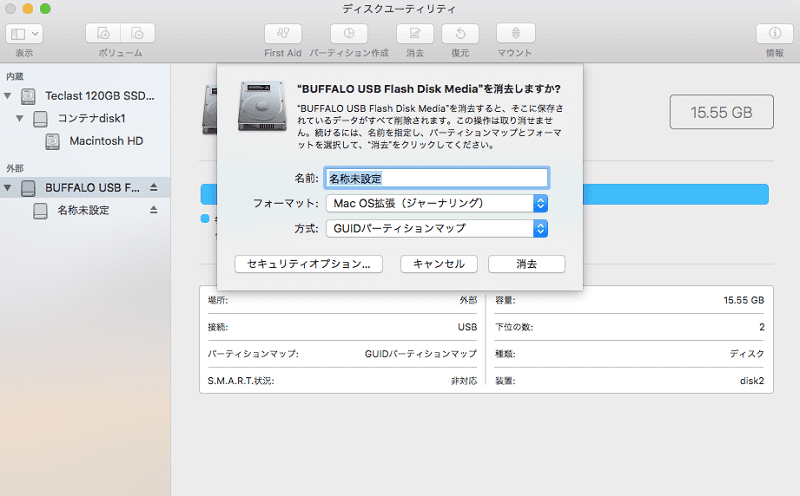Viewport: 800px width, 496px height.
Task: Click the キャンセル button
Action: point(439,264)
